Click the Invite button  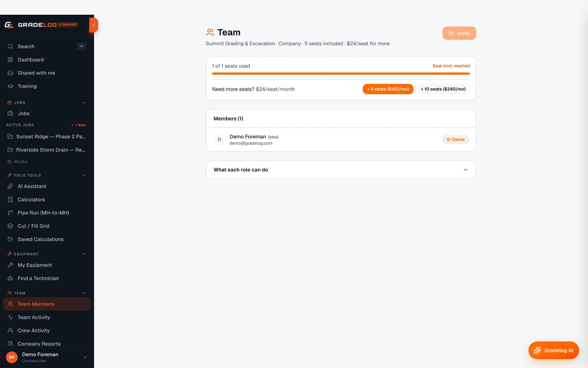[459, 33]
